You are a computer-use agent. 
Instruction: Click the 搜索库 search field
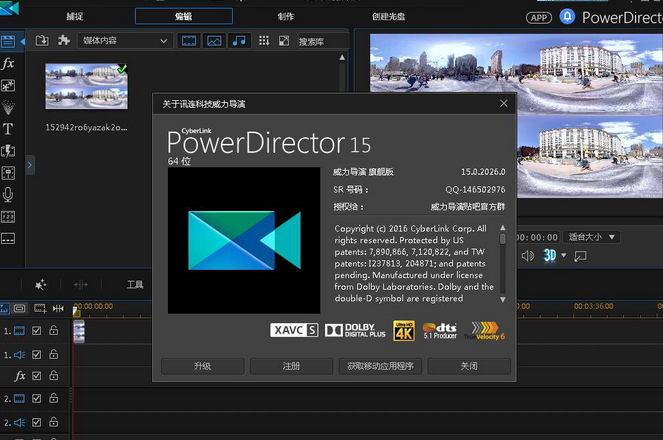323,41
